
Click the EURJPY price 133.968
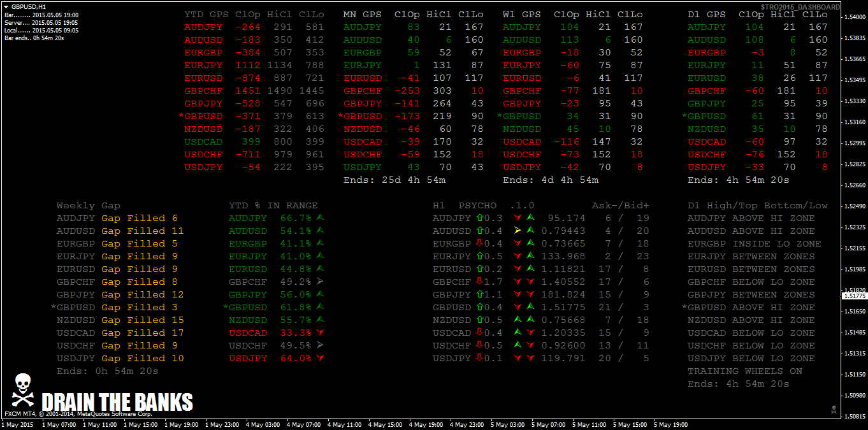[x=563, y=256]
